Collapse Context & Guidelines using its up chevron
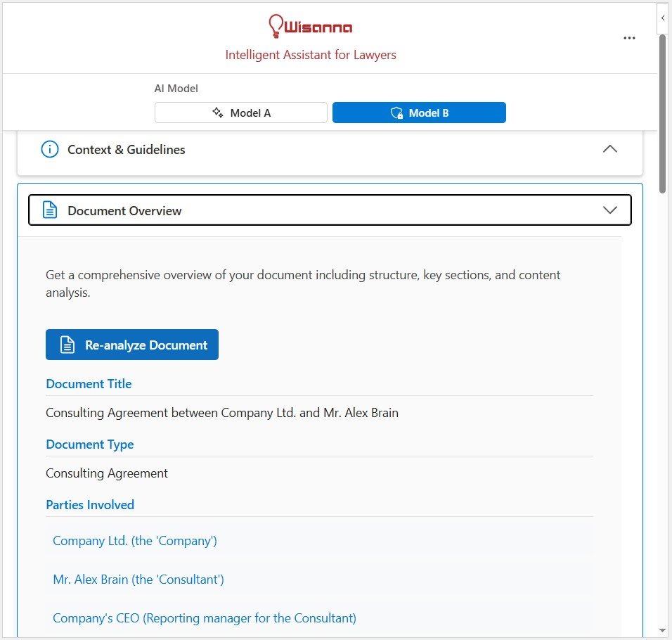 [x=610, y=149]
